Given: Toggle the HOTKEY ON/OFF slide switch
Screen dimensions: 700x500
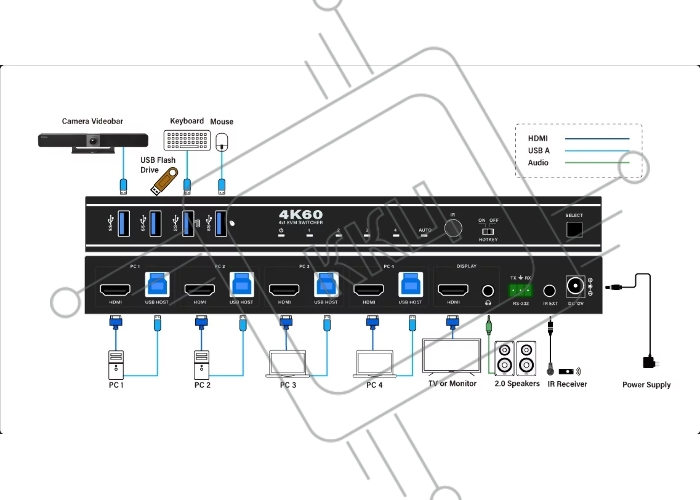Looking at the screenshot, I should [x=488, y=231].
